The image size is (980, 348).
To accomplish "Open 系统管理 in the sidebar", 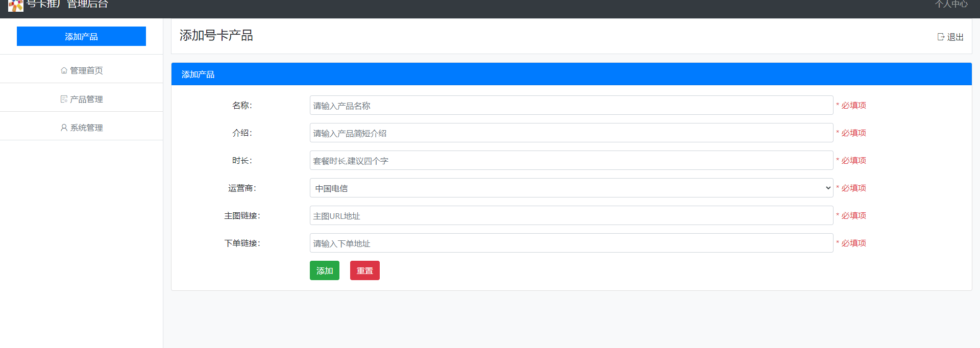I will [x=82, y=128].
